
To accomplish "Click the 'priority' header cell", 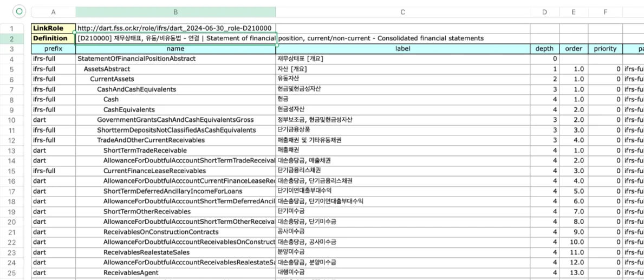I will coord(605,49).
